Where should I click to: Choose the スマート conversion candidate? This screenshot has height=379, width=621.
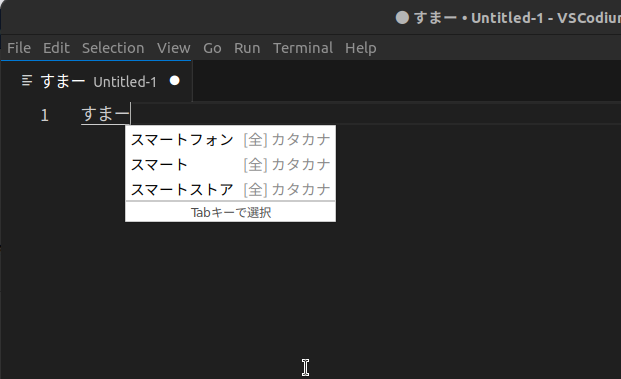230,165
